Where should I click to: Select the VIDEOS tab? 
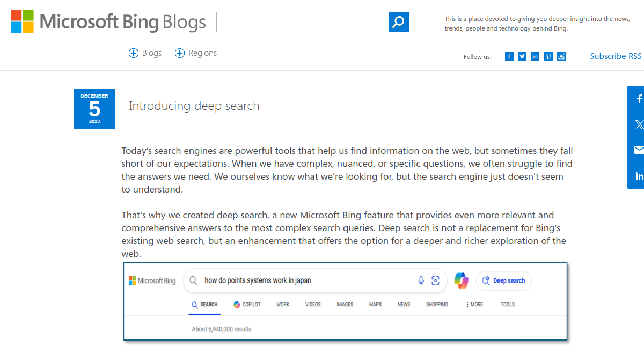point(313,305)
